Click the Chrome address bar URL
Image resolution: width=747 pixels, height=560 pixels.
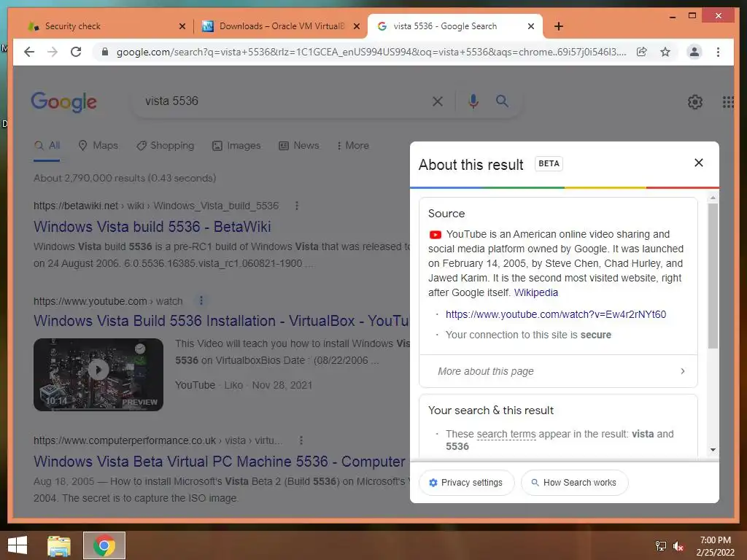tap(371, 52)
